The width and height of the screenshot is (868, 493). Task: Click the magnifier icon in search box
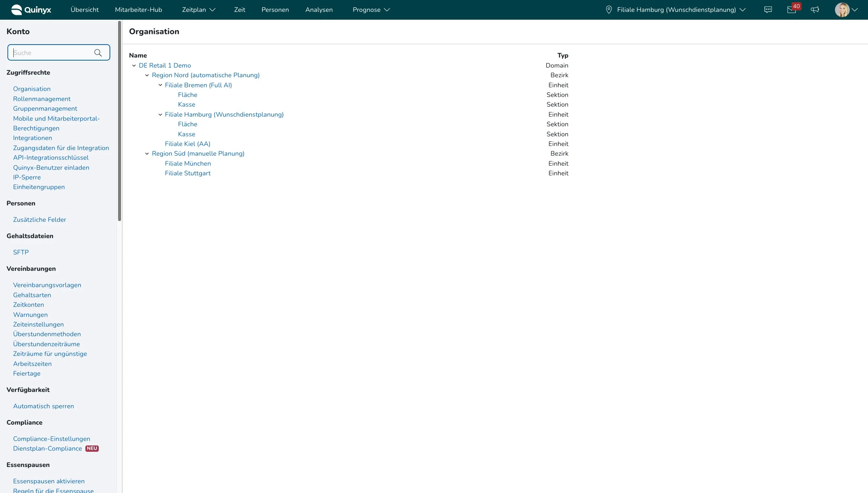(98, 53)
